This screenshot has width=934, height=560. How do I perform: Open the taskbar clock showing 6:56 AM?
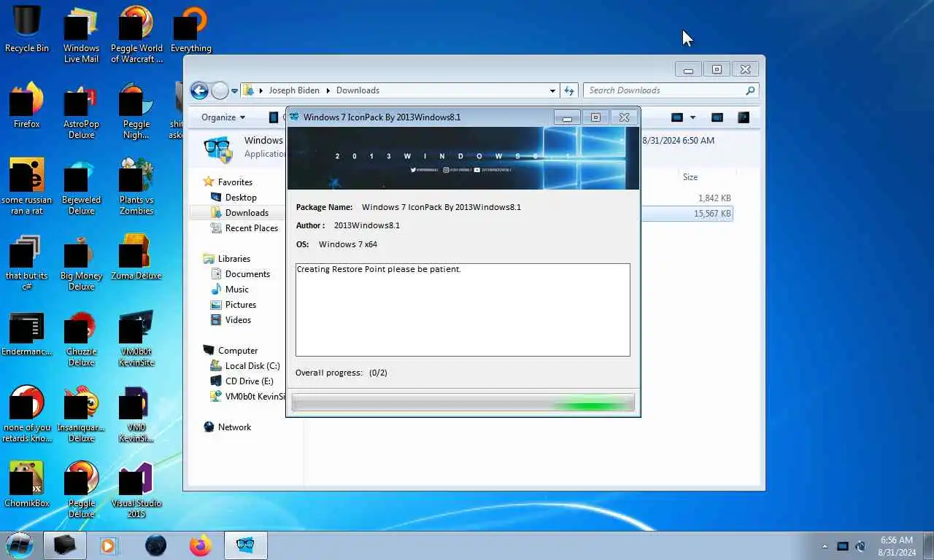(x=896, y=546)
